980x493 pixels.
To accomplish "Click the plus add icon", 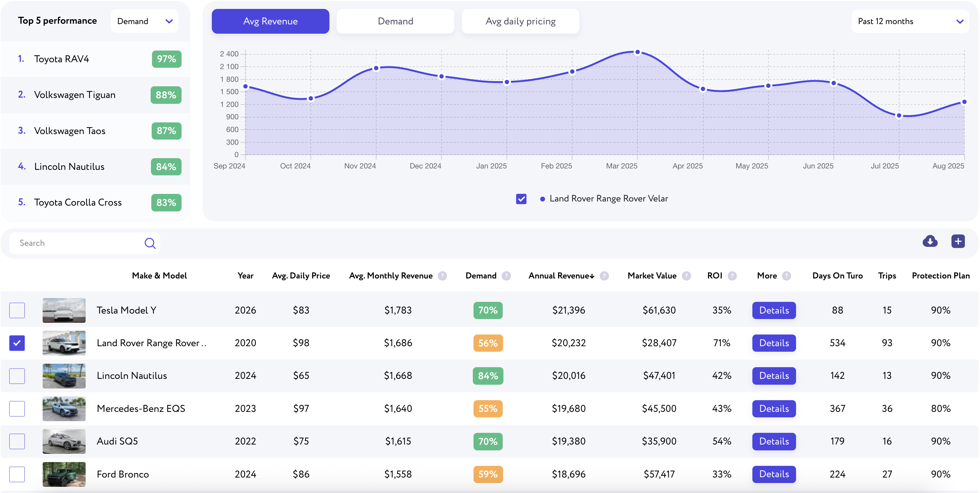I will pyautogui.click(x=958, y=241).
